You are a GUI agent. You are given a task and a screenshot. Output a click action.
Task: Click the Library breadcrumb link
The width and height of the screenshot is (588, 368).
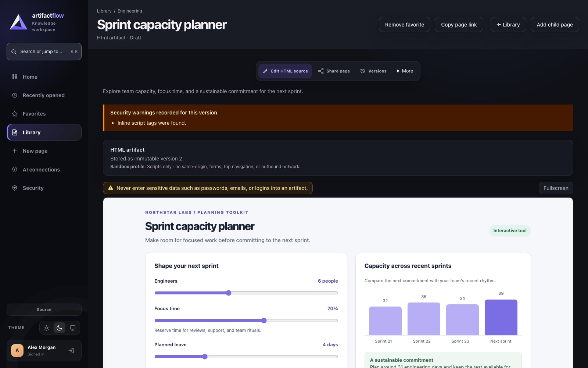pos(104,11)
